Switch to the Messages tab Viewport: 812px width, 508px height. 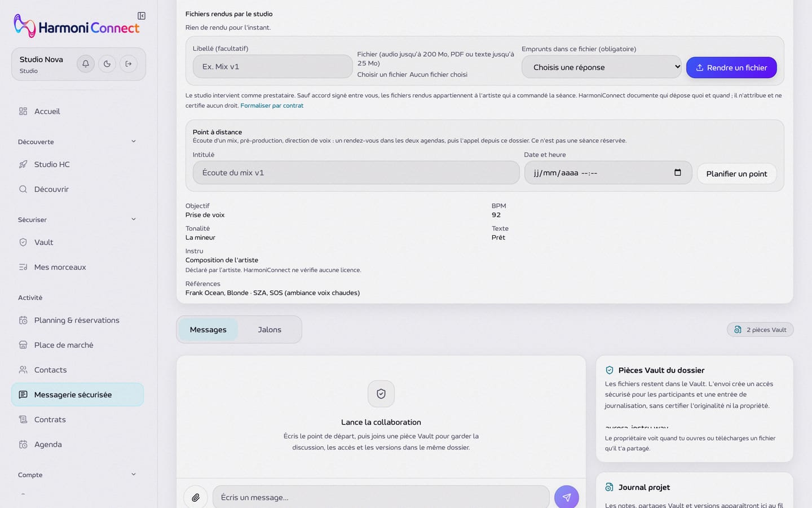pyautogui.click(x=208, y=330)
